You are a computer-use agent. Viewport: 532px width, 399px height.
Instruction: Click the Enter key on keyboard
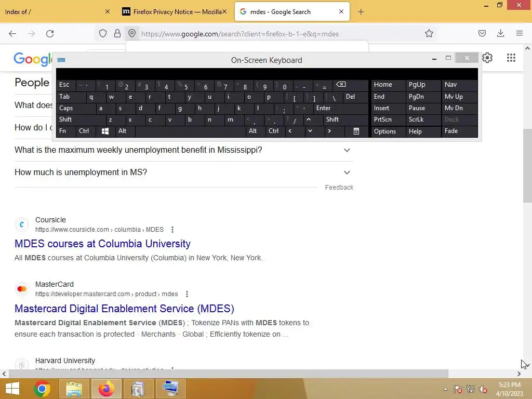click(341, 108)
